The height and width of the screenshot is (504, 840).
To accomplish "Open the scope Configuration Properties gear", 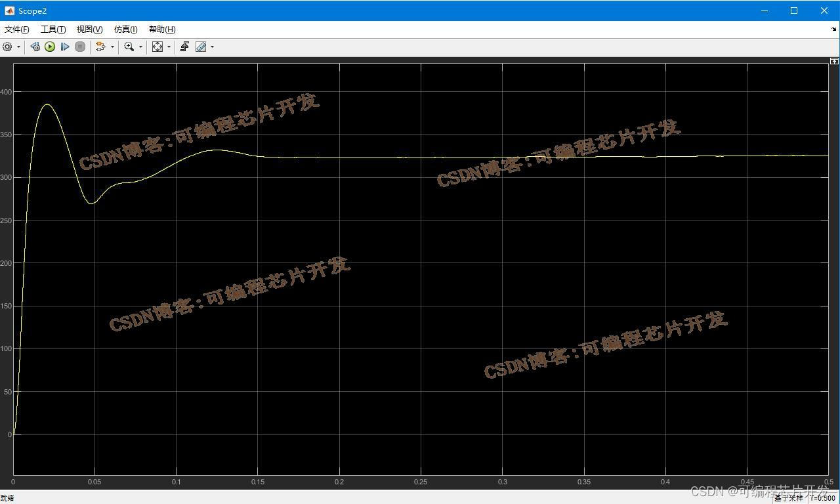I will pyautogui.click(x=7, y=47).
